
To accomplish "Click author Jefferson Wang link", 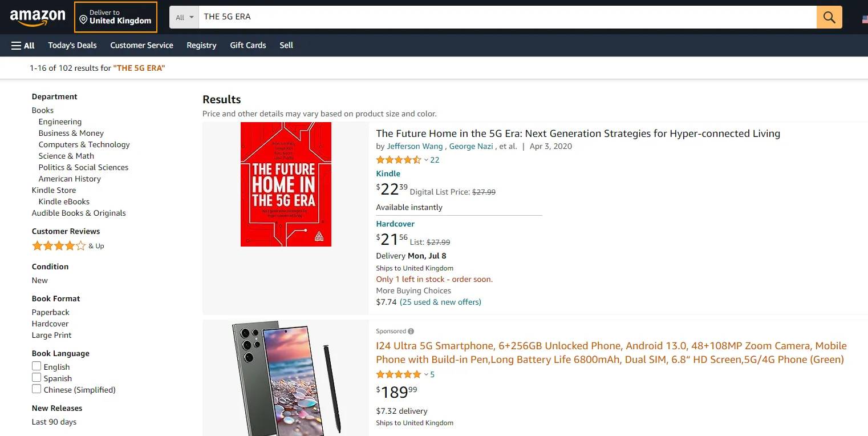I will (415, 146).
